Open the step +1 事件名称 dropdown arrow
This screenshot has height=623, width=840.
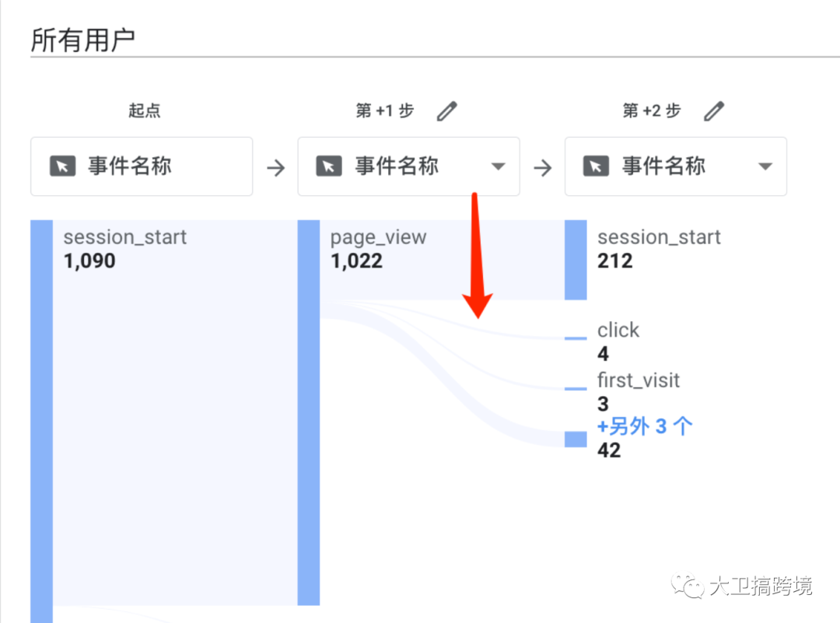[x=499, y=166]
